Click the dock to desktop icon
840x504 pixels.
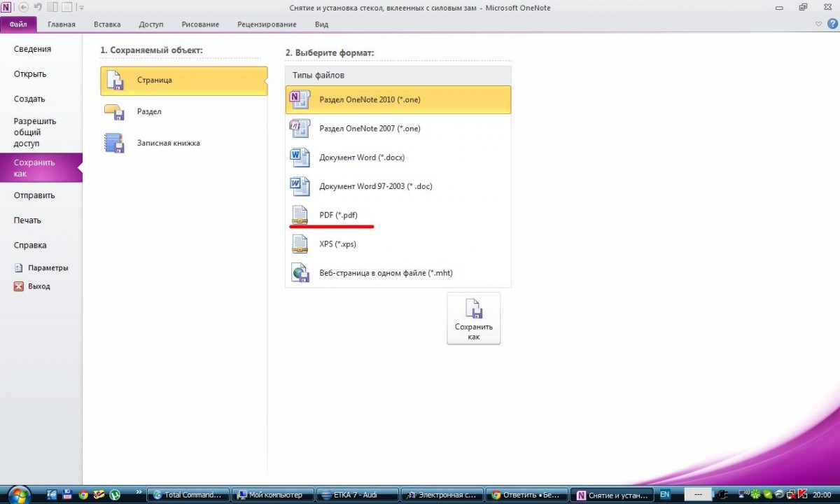coord(52,8)
